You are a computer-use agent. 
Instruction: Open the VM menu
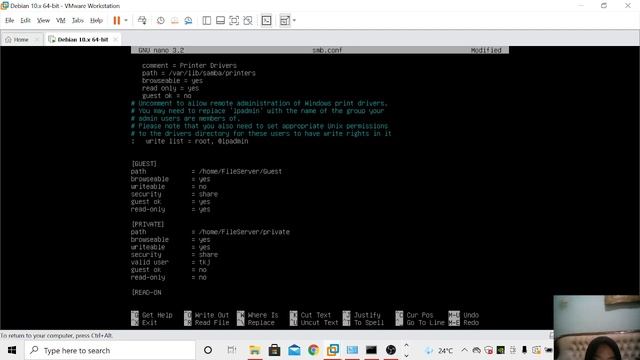pyautogui.click(x=60, y=20)
